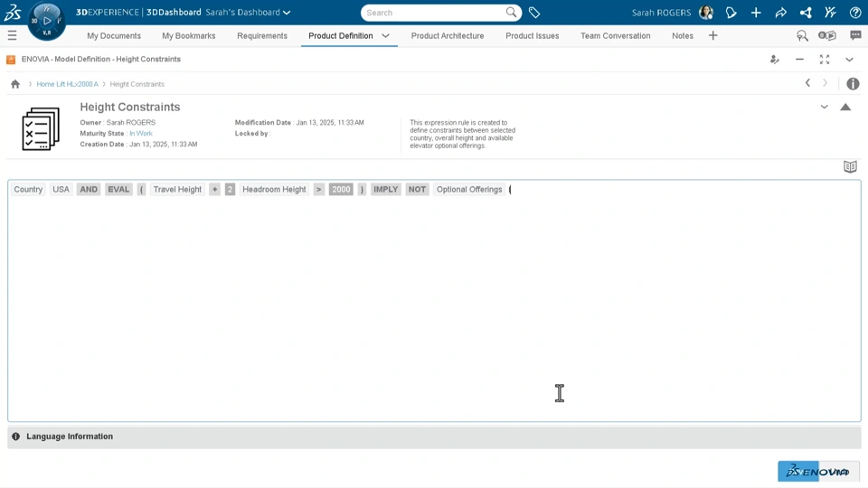The width and height of the screenshot is (868, 488).
Task: Select the Travel Height token
Action: tap(177, 189)
